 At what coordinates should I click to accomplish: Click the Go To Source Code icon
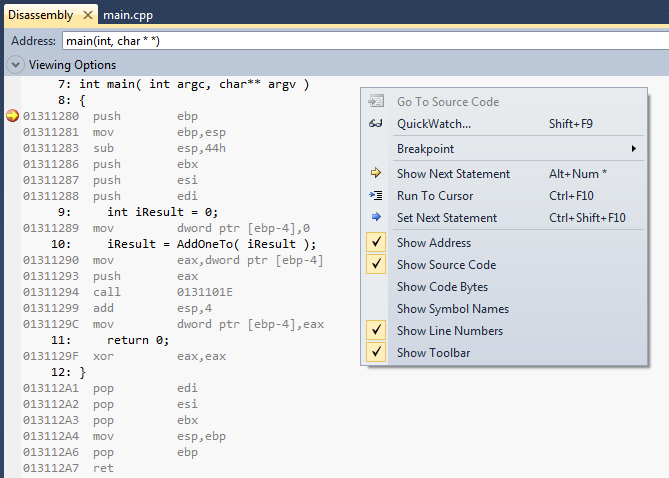coord(376,102)
